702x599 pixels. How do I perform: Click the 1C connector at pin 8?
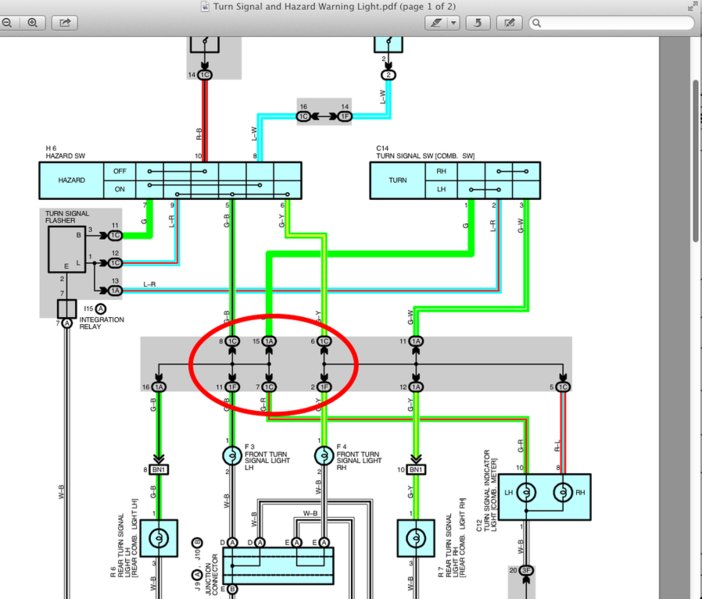[x=232, y=341]
